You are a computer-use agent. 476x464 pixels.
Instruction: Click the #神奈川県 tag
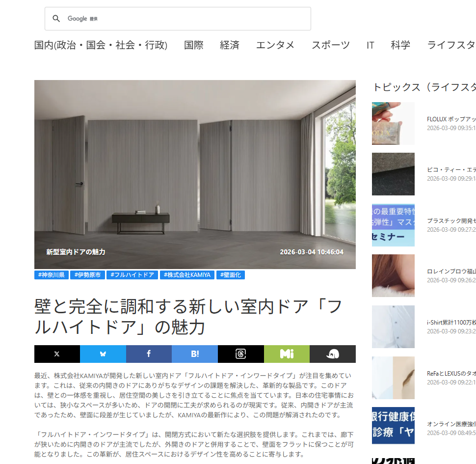[x=51, y=275]
